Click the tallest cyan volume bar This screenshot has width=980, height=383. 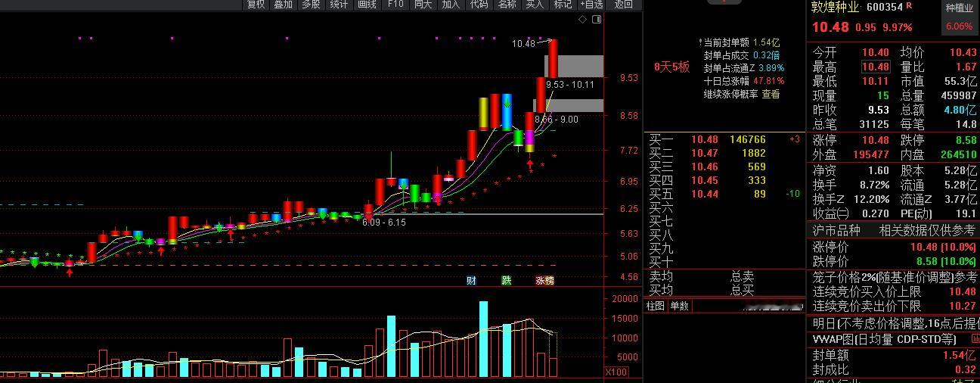pos(483,339)
